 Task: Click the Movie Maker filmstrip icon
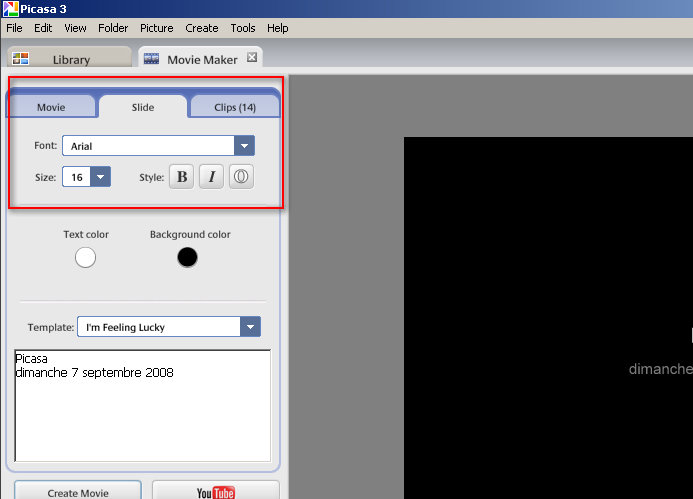[151, 59]
